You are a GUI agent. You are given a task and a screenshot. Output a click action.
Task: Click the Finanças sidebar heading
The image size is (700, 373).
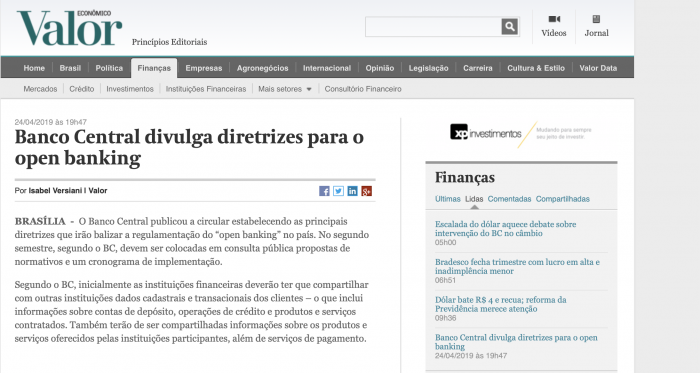[465, 178]
